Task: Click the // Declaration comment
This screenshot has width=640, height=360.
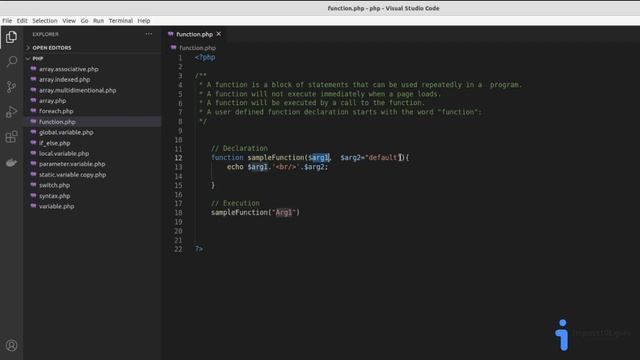Action: [239, 149]
